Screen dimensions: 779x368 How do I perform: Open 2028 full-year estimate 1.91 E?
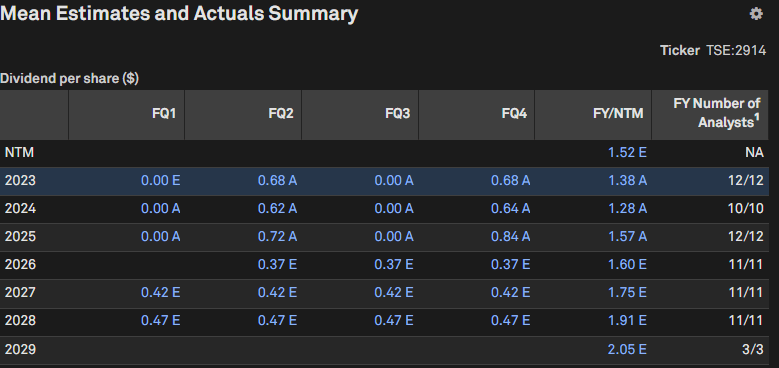627,321
